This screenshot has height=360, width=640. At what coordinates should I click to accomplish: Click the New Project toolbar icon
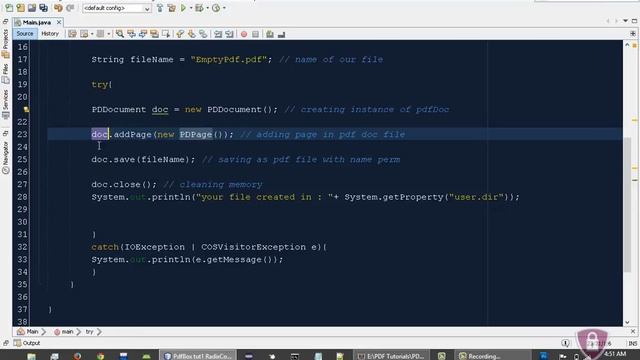(20, 8)
